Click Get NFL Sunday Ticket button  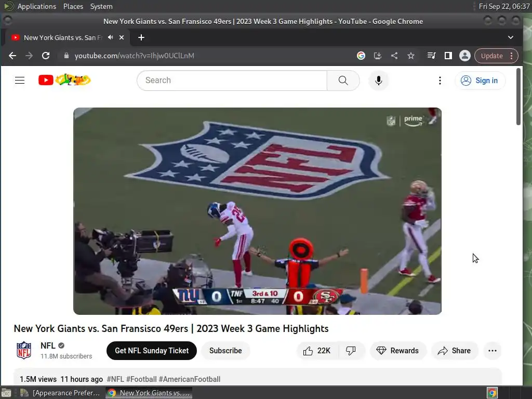[151, 351]
